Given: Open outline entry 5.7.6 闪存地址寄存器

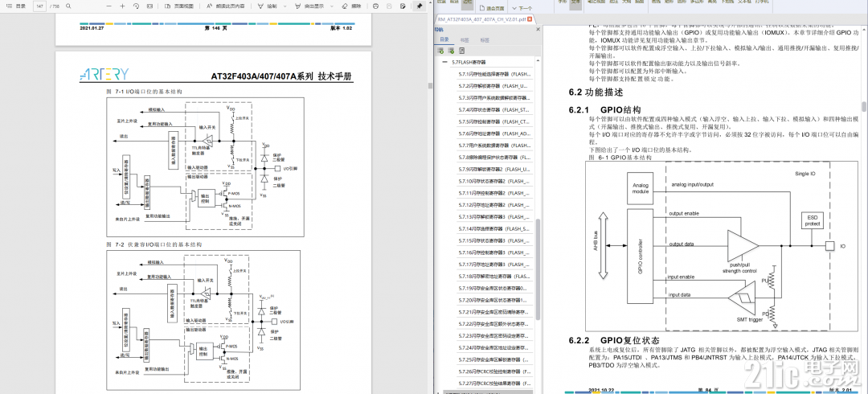Looking at the screenshot, I should pos(495,133).
